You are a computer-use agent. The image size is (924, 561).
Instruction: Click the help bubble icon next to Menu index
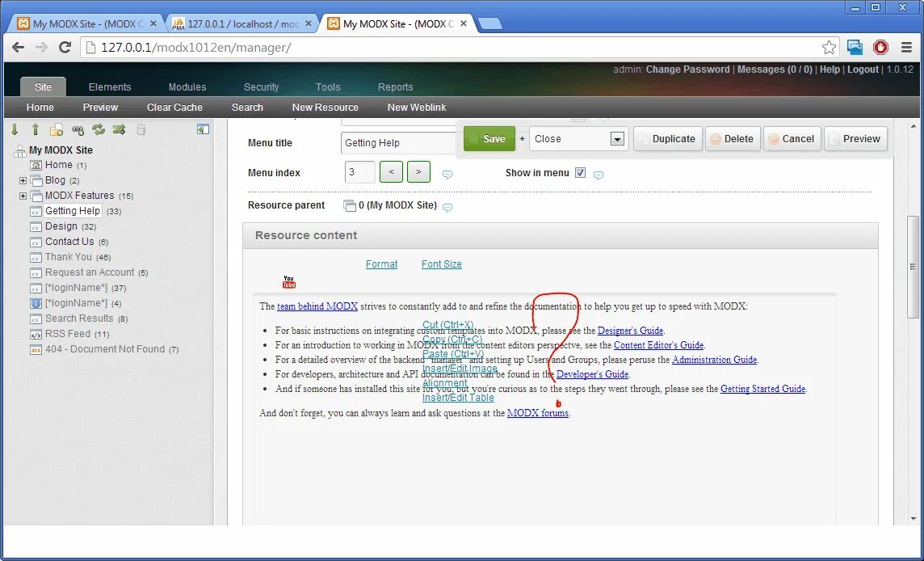447,175
